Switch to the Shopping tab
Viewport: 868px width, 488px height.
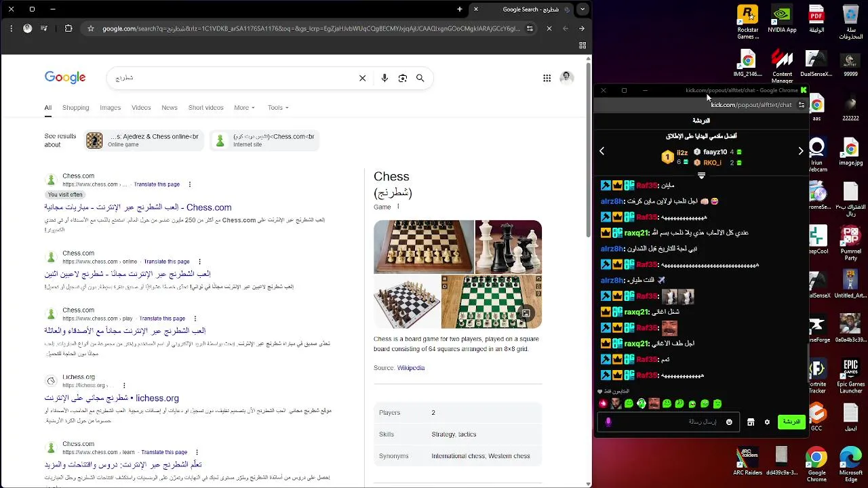click(75, 108)
